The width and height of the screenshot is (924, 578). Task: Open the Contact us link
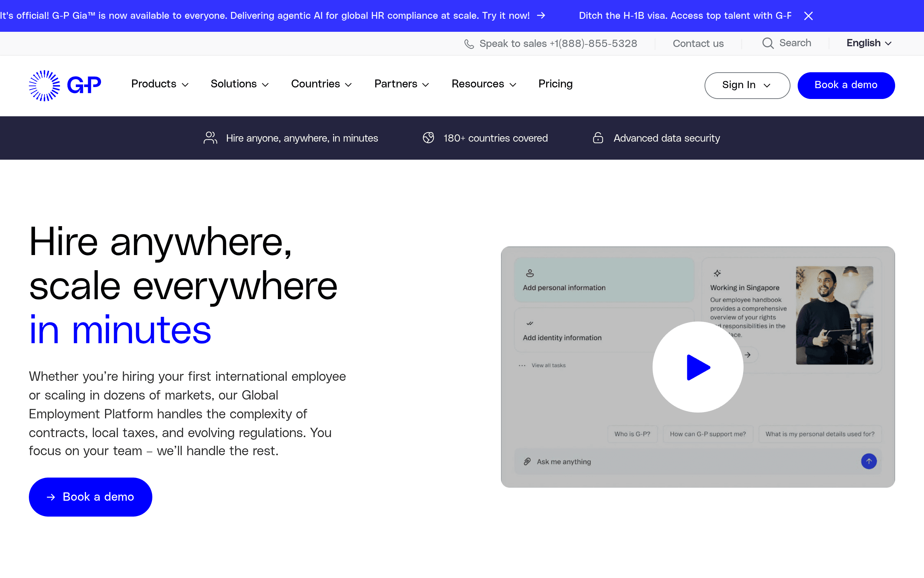coord(698,44)
